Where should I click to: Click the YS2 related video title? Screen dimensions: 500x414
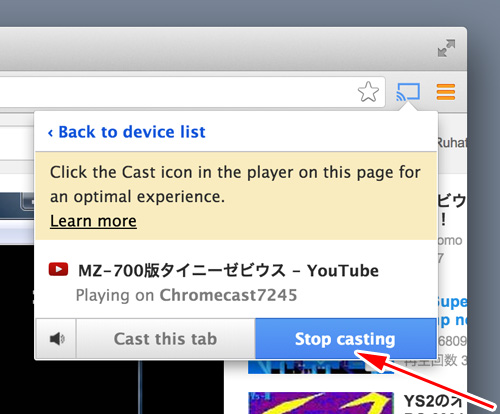[x=433, y=402]
